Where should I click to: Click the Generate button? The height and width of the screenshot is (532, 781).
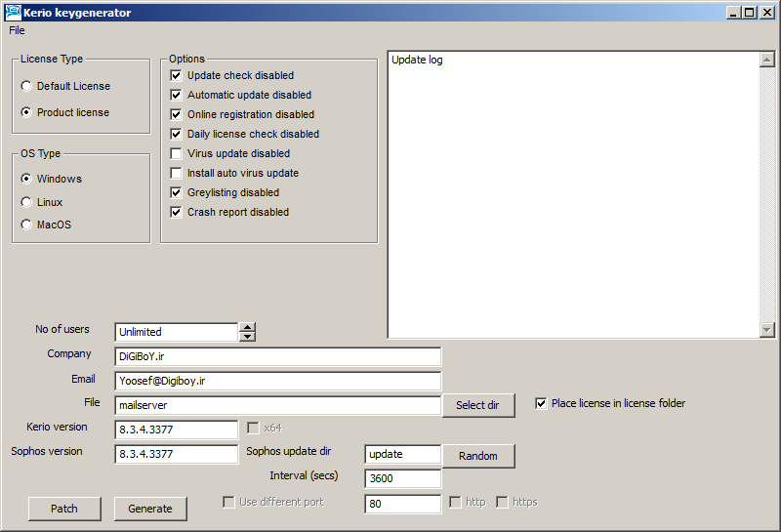150,509
